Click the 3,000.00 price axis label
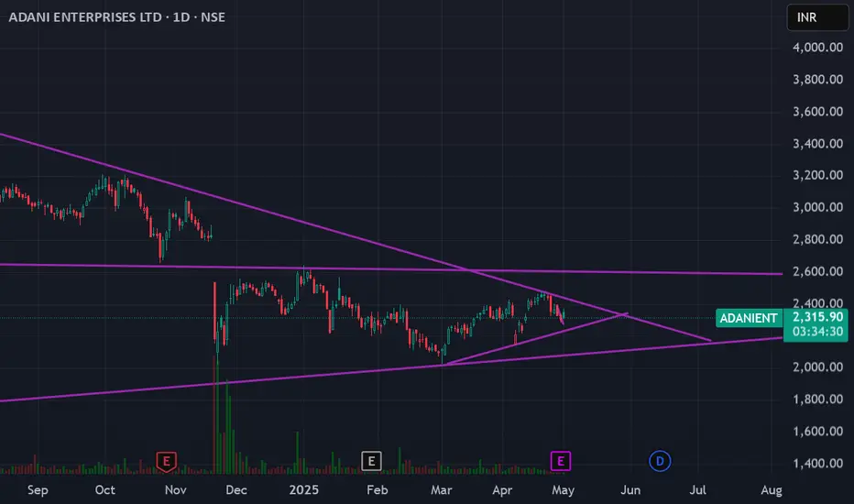The image size is (854, 504). 817,208
